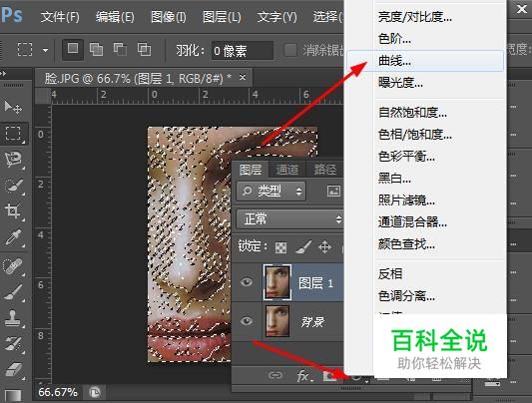
Task: Open the 类型 layer filter dropdown
Action: [x=270, y=192]
